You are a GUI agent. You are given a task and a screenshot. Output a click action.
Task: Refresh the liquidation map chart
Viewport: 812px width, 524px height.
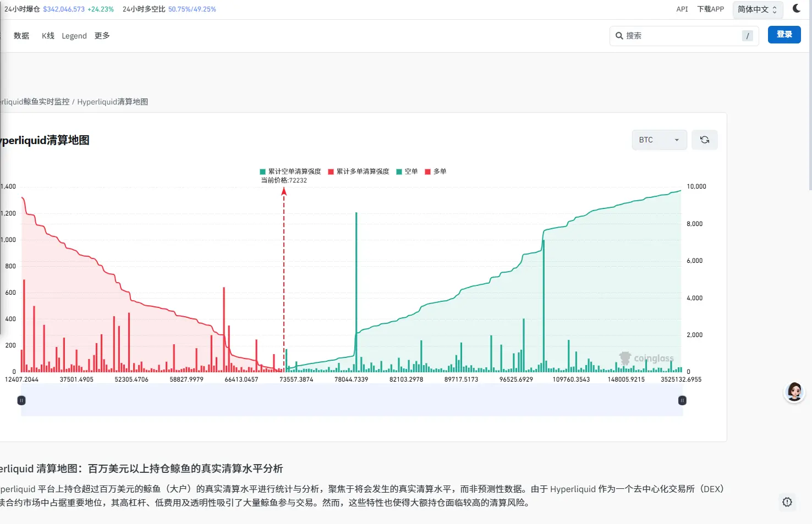coord(705,140)
